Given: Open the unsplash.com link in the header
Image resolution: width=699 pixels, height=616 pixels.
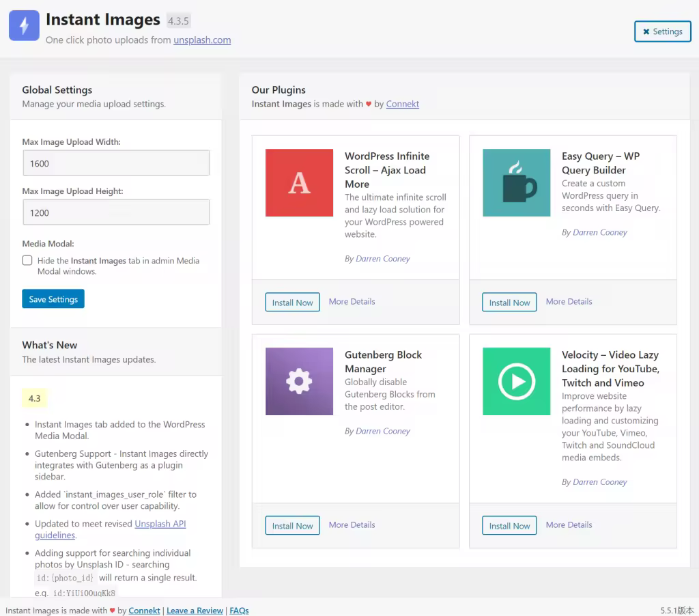Looking at the screenshot, I should coord(202,40).
